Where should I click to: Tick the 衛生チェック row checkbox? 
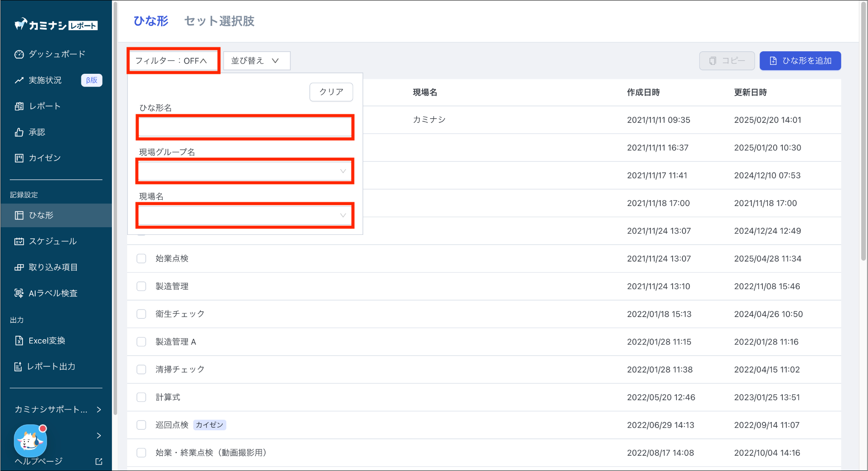tap(141, 314)
